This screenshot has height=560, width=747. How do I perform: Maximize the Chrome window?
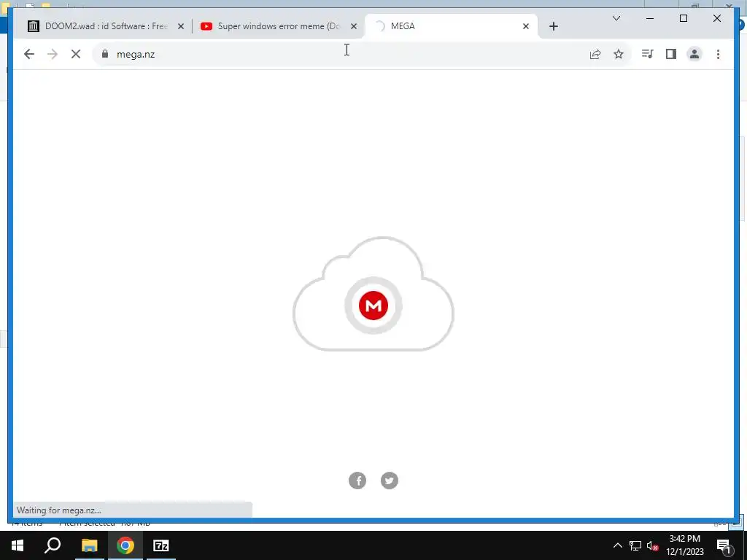tap(683, 18)
